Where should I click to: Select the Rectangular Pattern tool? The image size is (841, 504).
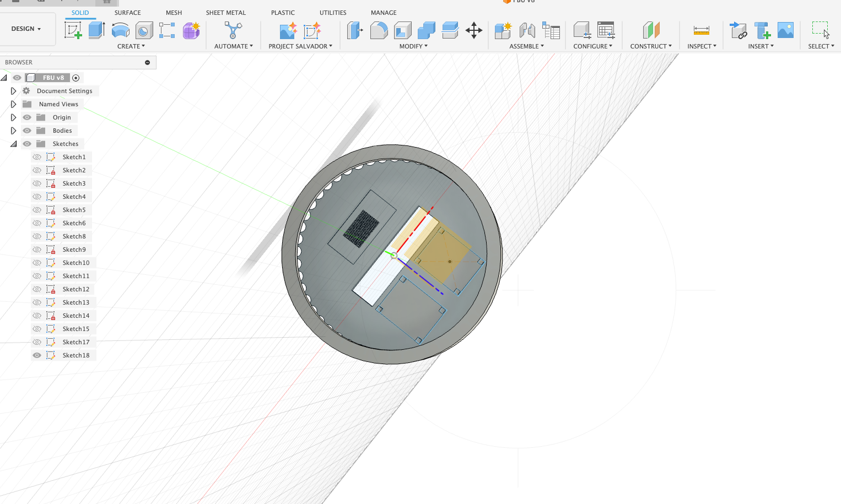(167, 30)
